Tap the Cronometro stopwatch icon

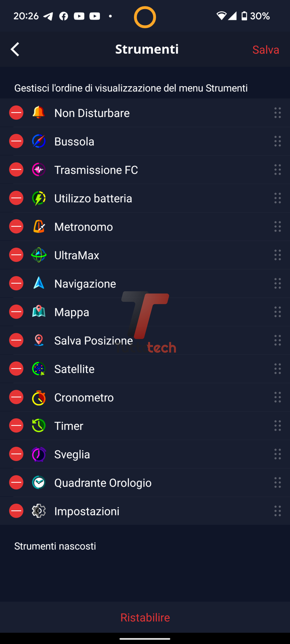(39, 397)
